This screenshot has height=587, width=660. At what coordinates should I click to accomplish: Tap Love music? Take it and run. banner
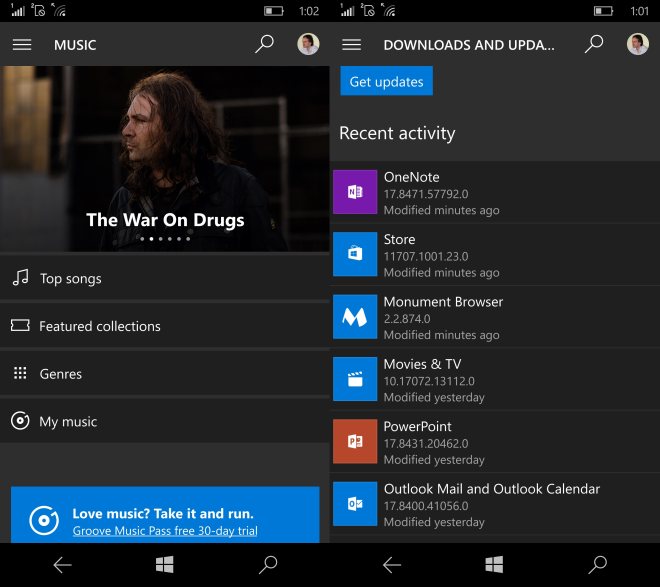pos(165,515)
